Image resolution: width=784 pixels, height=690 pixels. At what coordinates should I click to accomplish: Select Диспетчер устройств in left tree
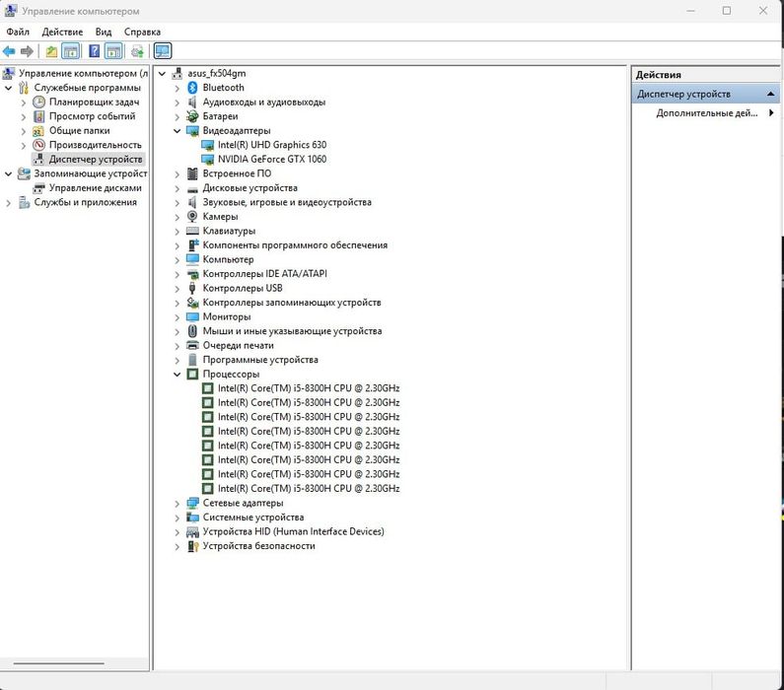[96, 160]
